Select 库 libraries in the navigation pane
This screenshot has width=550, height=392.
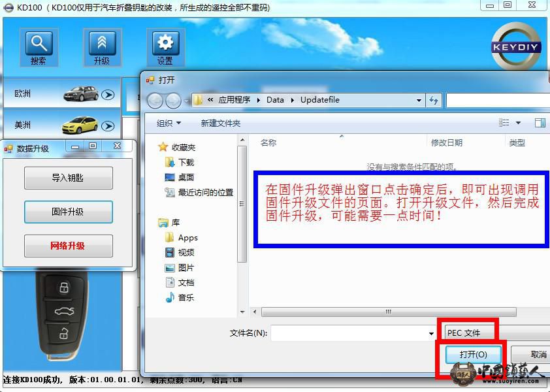[169, 223]
